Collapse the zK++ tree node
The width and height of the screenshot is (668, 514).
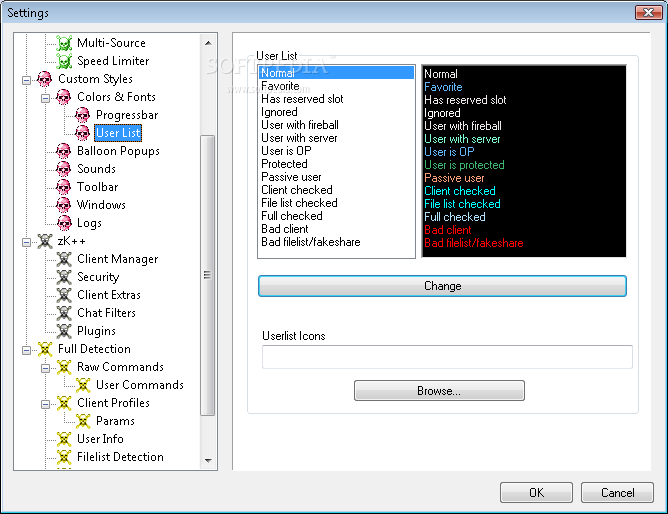[26, 242]
